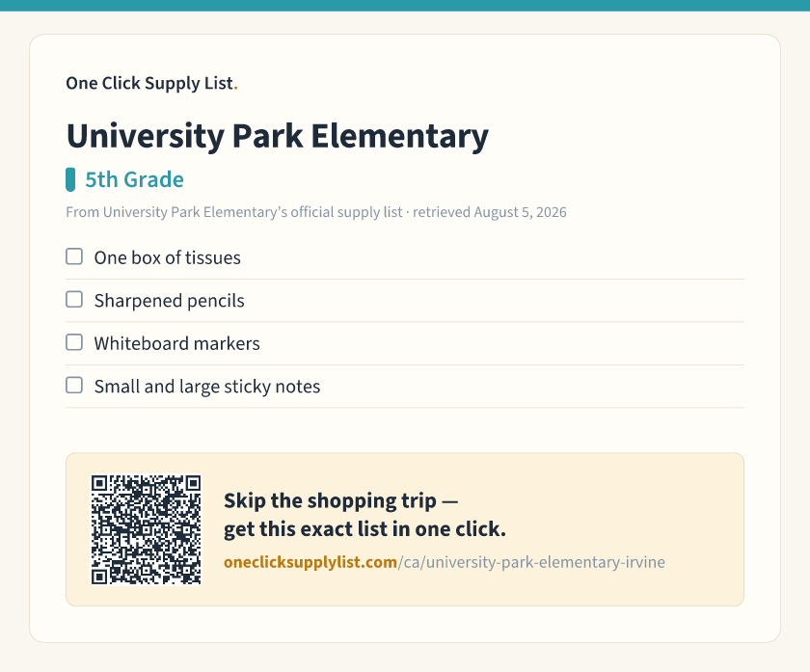Click the 'One box of tissues' item text
810x672 pixels.
(168, 257)
